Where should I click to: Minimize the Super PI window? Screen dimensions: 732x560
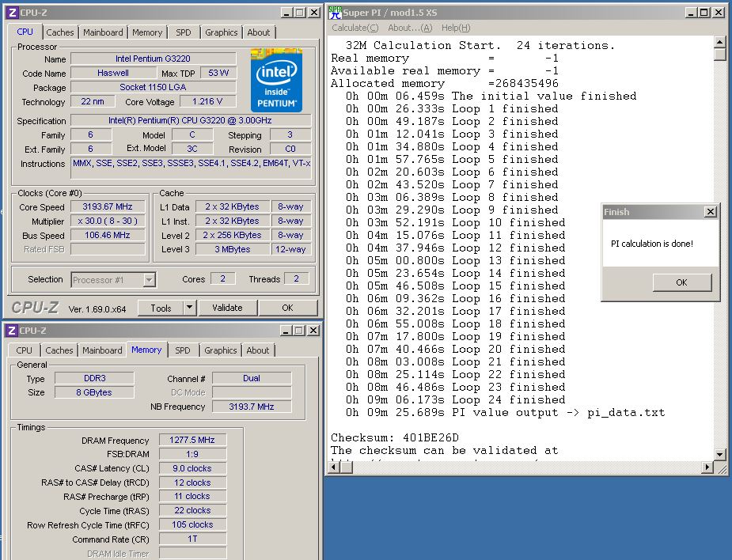(692, 13)
